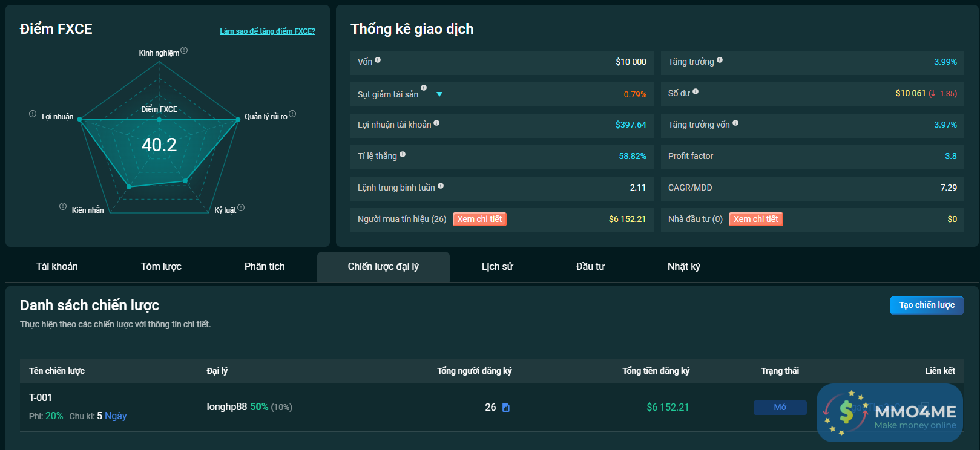Click the info icon next to Kiên nhẫn
This screenshot has height=450, width=980.
click(63, 206)
